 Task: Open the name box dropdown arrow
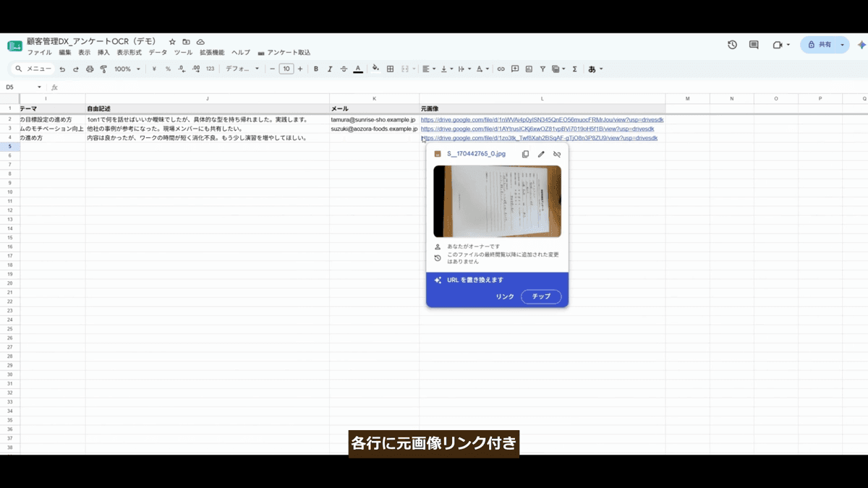[39, 87]
